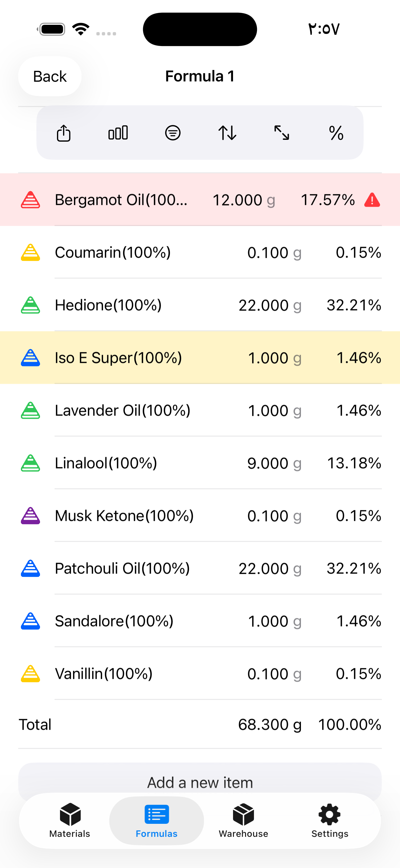Select the Formulas tab
Screen dimensions: 400x868
[x=156, y=820]
